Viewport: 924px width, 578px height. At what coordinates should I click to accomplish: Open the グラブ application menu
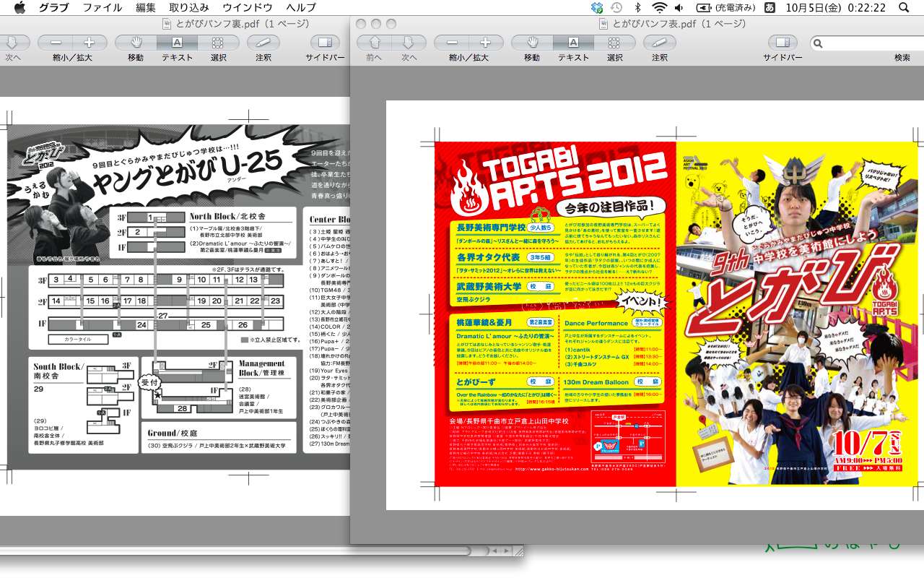coord(54,8)
